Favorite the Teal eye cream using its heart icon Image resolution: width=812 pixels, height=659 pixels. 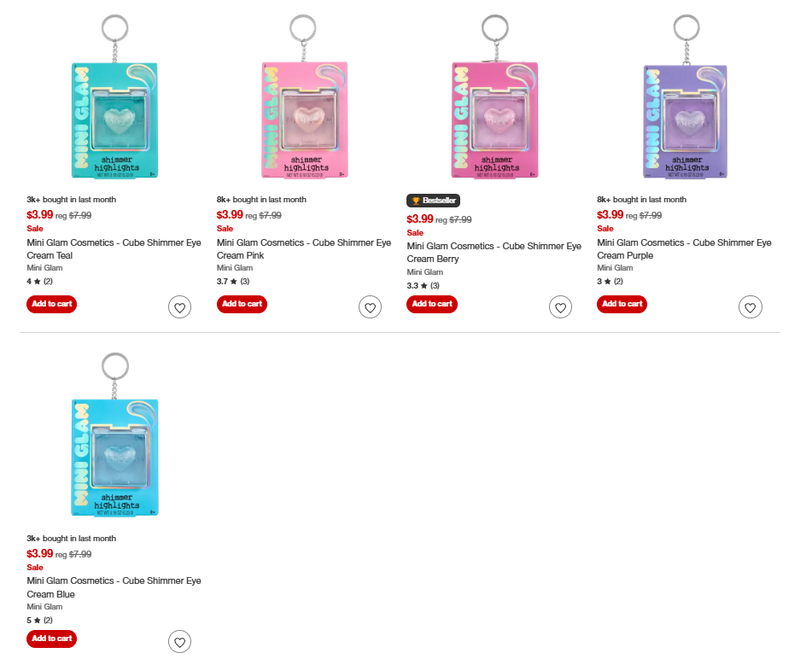(x=179, y=306)
